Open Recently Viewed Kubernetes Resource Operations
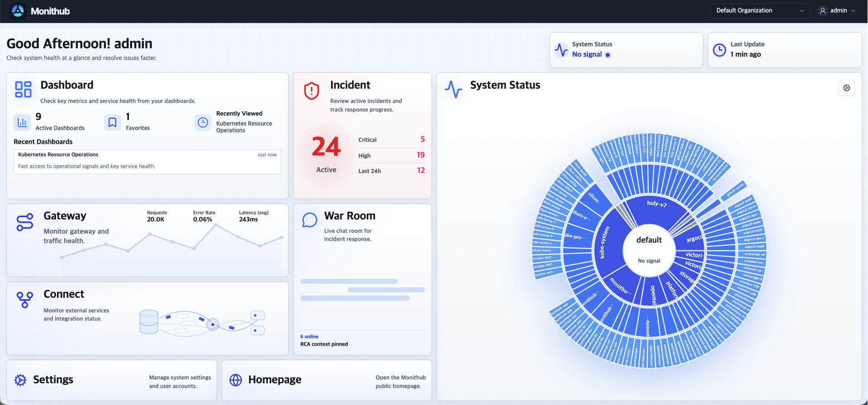Screen dimensions: 868x405 (x=244, y=127)
